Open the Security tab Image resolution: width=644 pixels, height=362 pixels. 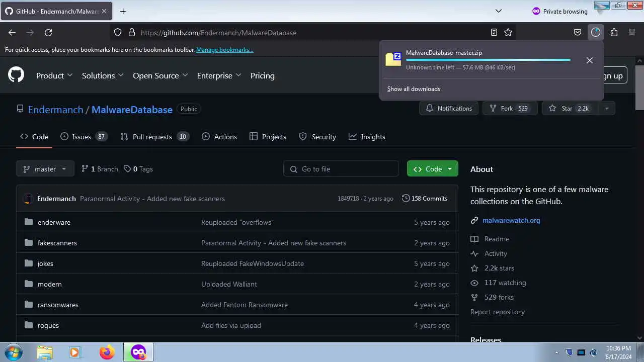317,137
